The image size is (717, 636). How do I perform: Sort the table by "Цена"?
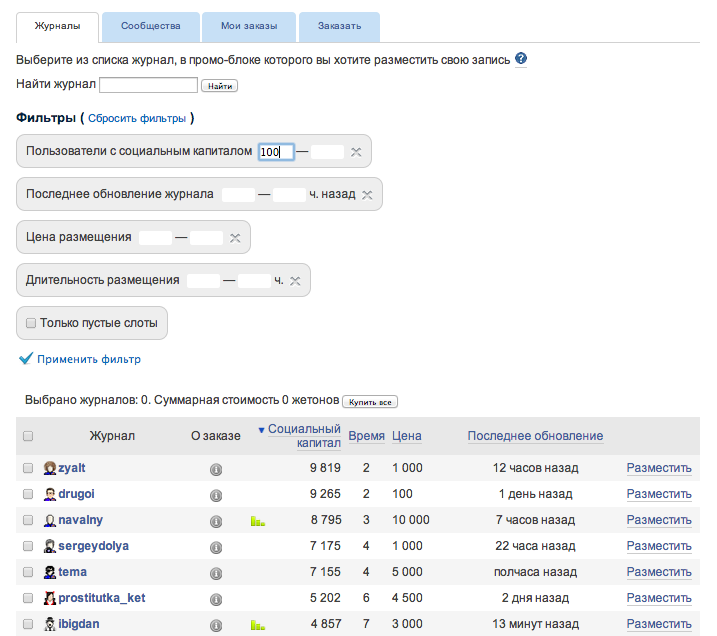pos(407,436)
